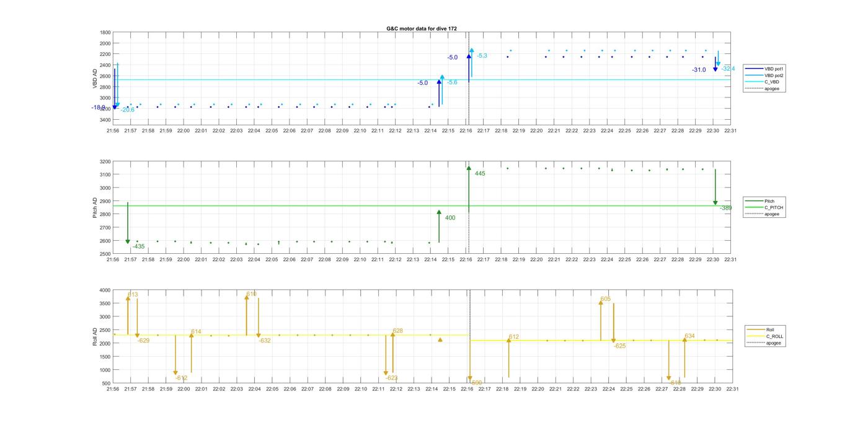This screenshot has height=430, width=868.
Task: Click the -625 roll move label
Action: point(619,346)
